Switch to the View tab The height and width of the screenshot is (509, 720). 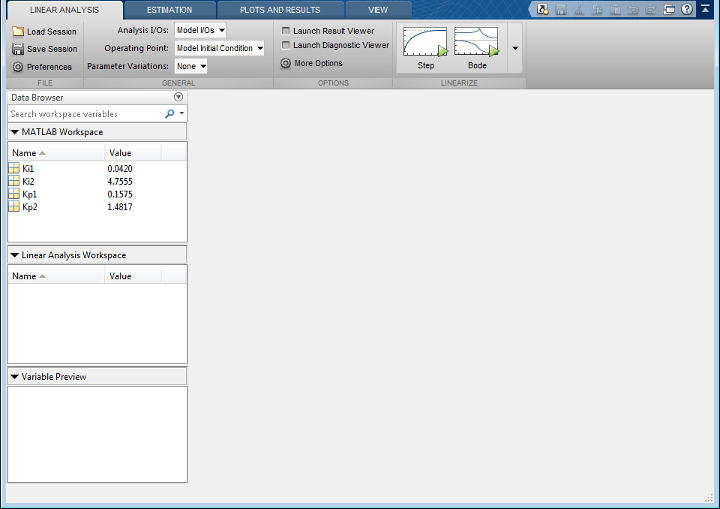click(x=378, y=10)
